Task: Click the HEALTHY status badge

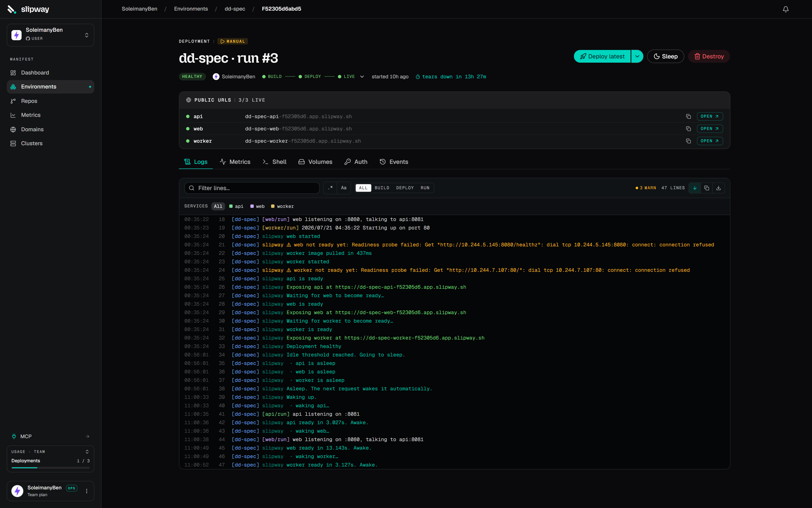Action: [x=192, y=77]
